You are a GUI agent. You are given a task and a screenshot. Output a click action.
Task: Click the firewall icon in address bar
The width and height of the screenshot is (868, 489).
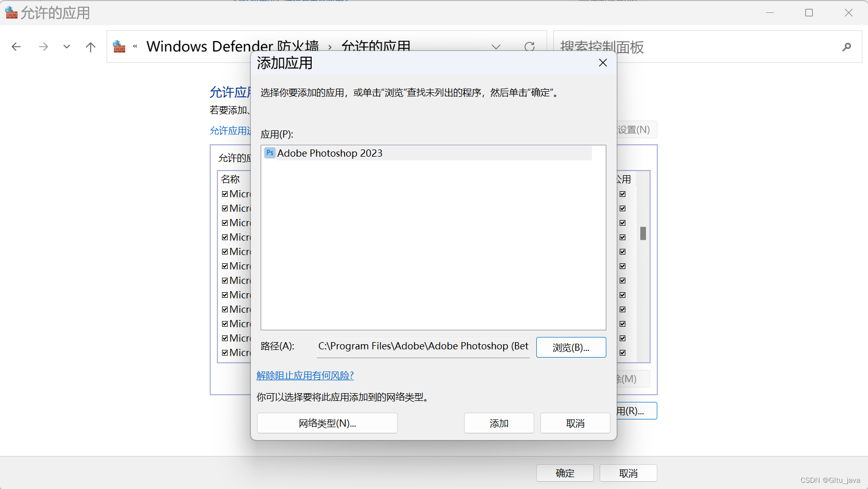click(119, 46)
